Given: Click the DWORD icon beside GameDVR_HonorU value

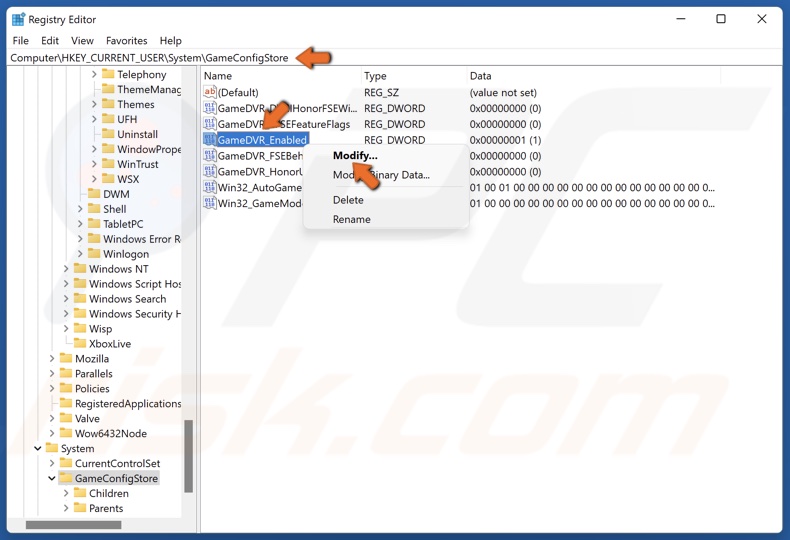Looking at the screenshot, I should (x=210, y=172).
